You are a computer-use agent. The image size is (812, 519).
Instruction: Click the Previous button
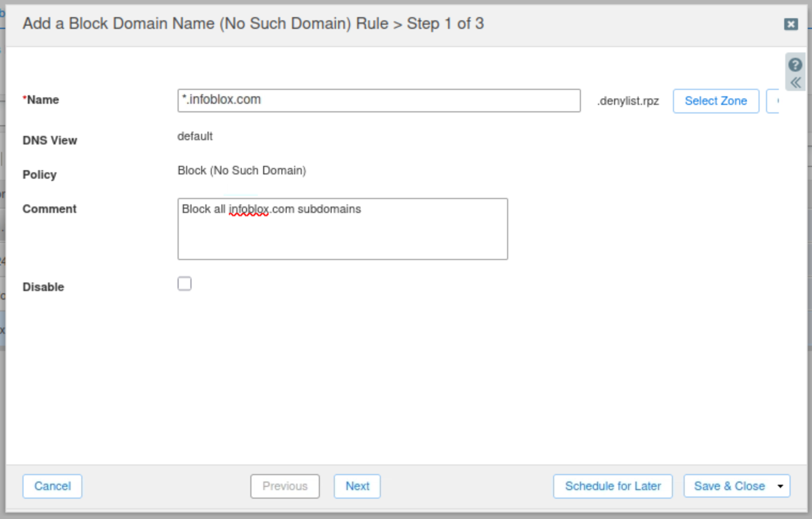pos(285,486)
